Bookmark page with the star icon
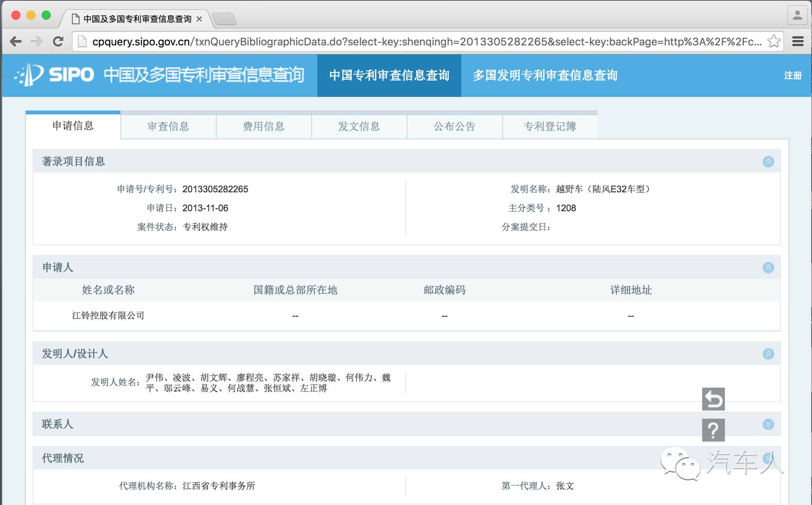The height and width of the screenshot is (505, 812). pyautogui.click(x=774, y=41)
